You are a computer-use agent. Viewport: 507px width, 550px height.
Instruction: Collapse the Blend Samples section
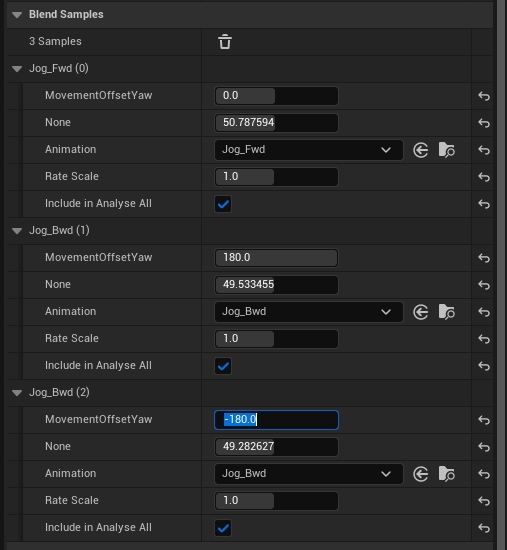(17, 15)
